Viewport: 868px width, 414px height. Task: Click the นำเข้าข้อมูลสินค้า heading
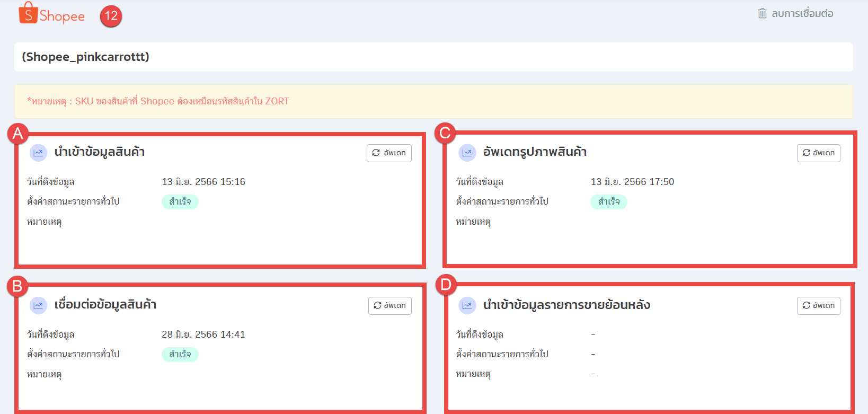click(99, 152)
